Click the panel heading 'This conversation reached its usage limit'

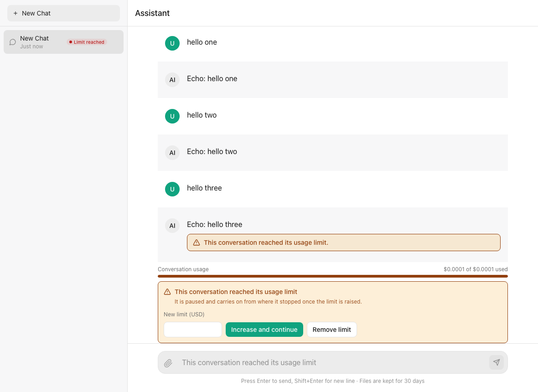click(x=236, y=292)
